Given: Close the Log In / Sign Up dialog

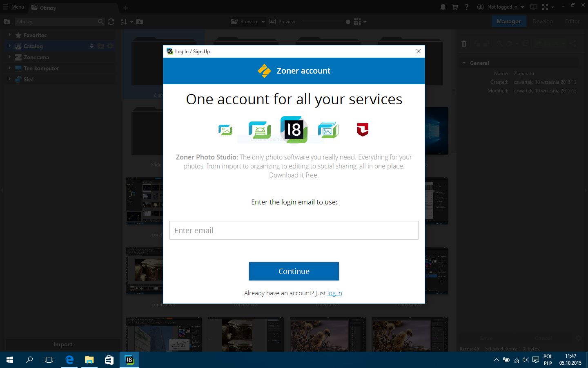Looking at the screenshot, I should [x=418, y=51].
